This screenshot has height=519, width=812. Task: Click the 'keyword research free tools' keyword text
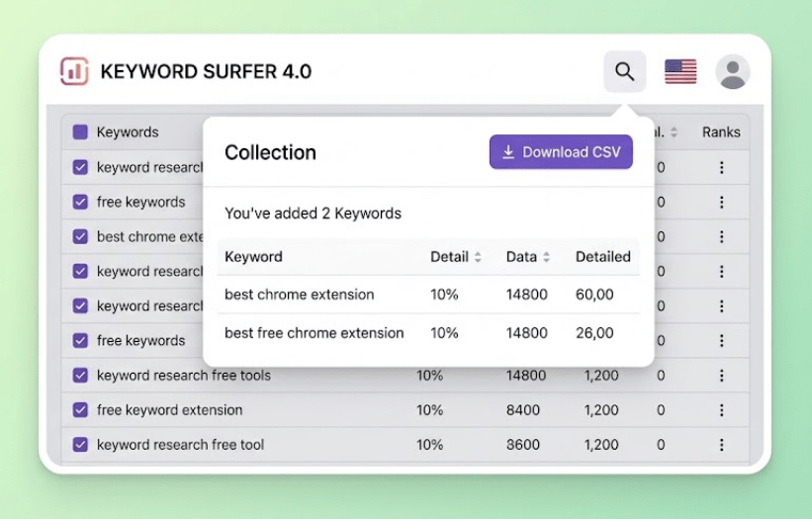tap(184, 375)
